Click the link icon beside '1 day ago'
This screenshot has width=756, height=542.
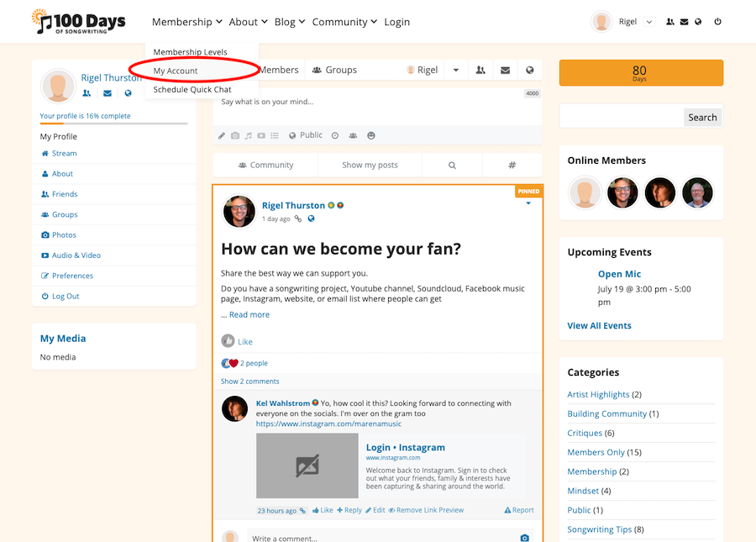tap(298, 219)
